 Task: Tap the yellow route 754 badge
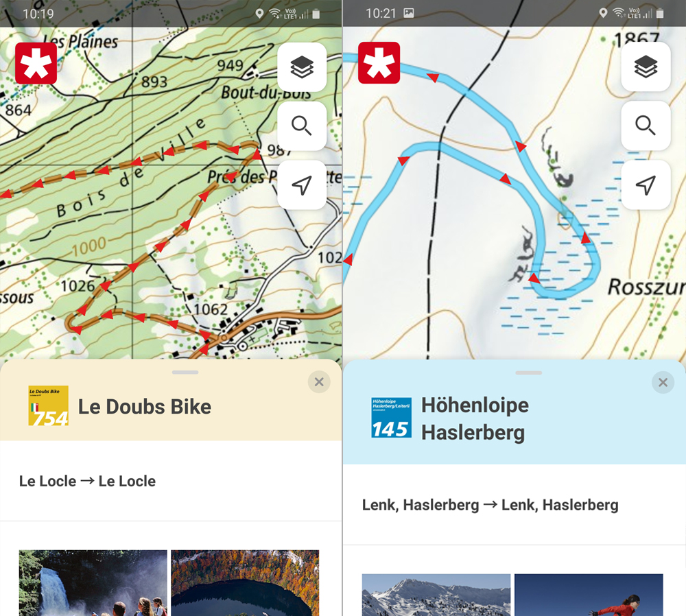48,405
